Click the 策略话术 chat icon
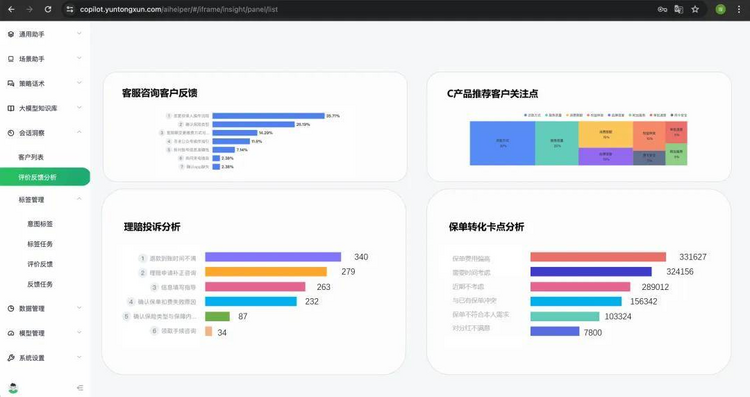Screen dimensions: 750x397 [11, 83]
